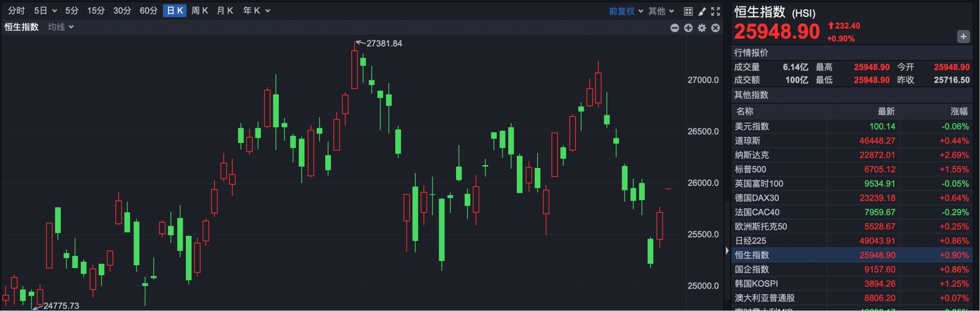
Task: Zoom in the chart with plus icon
Action: (x=688, y=28)
